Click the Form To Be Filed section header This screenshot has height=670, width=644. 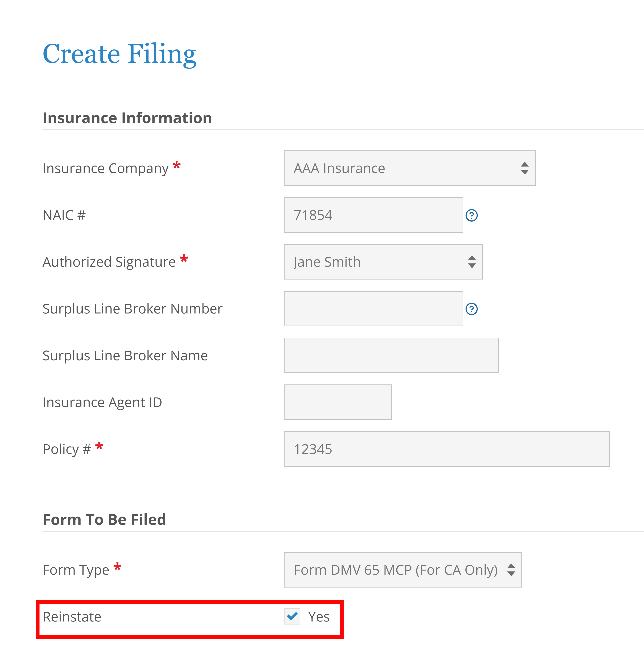(x=104, y=520)
